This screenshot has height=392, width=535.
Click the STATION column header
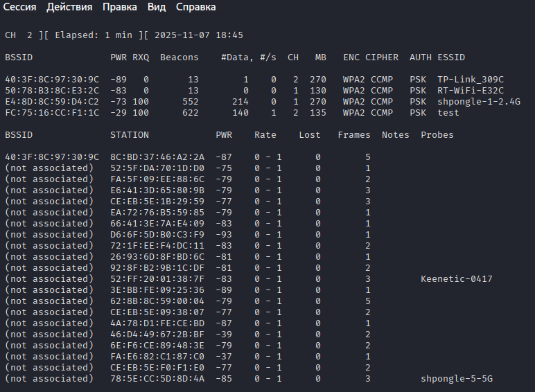tap(130, 134)
